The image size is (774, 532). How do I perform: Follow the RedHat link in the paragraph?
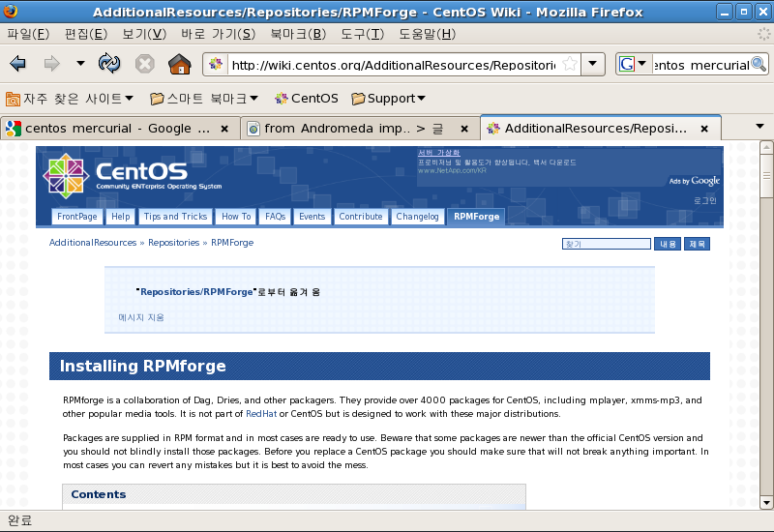tap(261, 414)
